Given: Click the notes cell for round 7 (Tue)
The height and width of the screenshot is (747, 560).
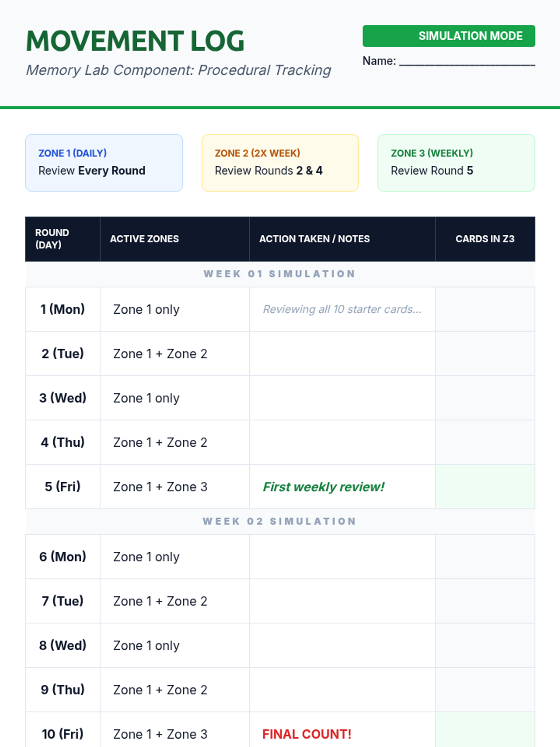Looking at the screenshot, I should pos(342,601).
